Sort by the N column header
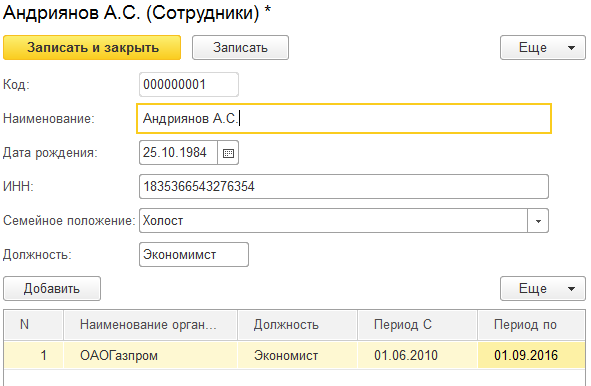This screenshot has height=386, width=591. pos(34,325)
